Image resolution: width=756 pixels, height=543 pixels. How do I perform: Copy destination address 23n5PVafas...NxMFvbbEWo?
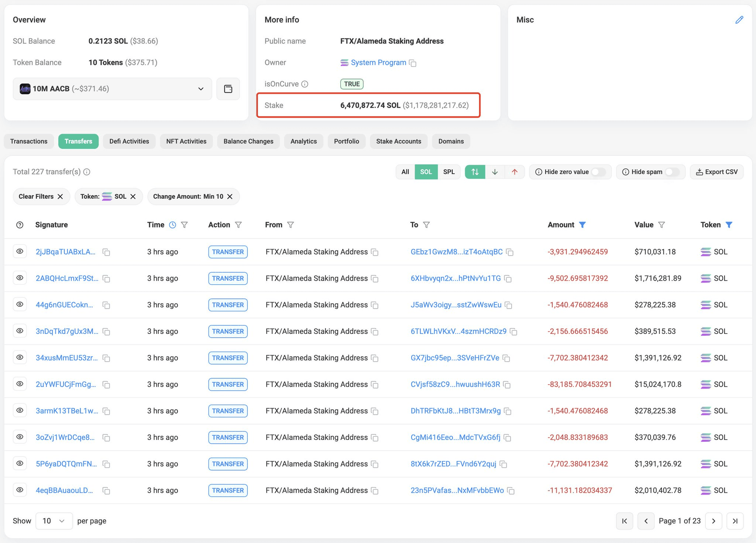[511, 491]
